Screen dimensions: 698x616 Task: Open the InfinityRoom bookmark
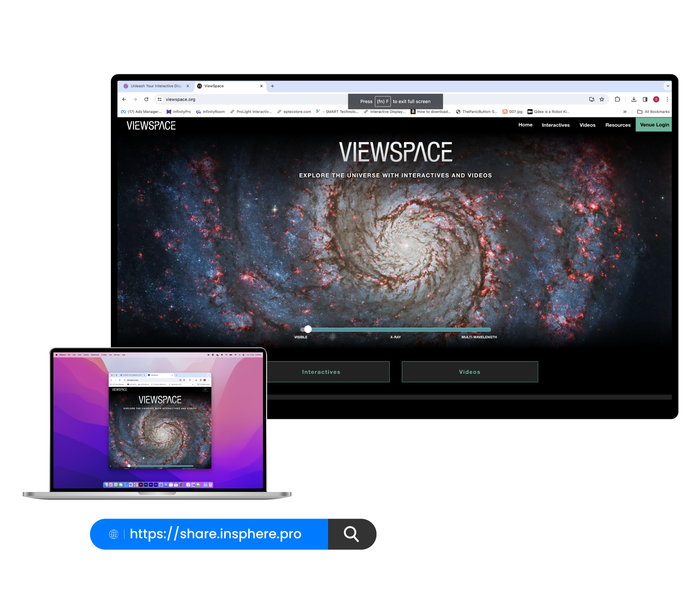tap(210, 112)
